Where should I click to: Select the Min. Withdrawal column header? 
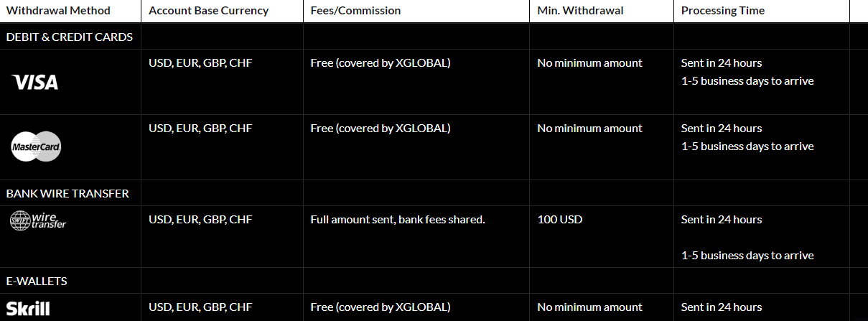point(602,11)
